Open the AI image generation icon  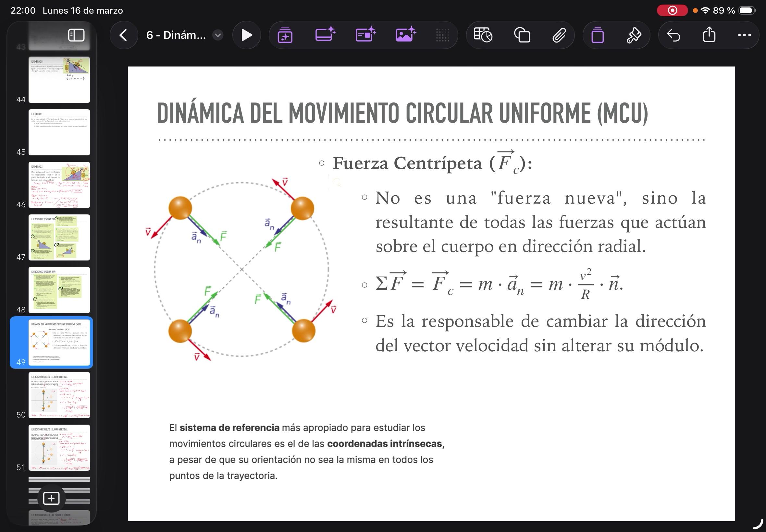[405, 34]
